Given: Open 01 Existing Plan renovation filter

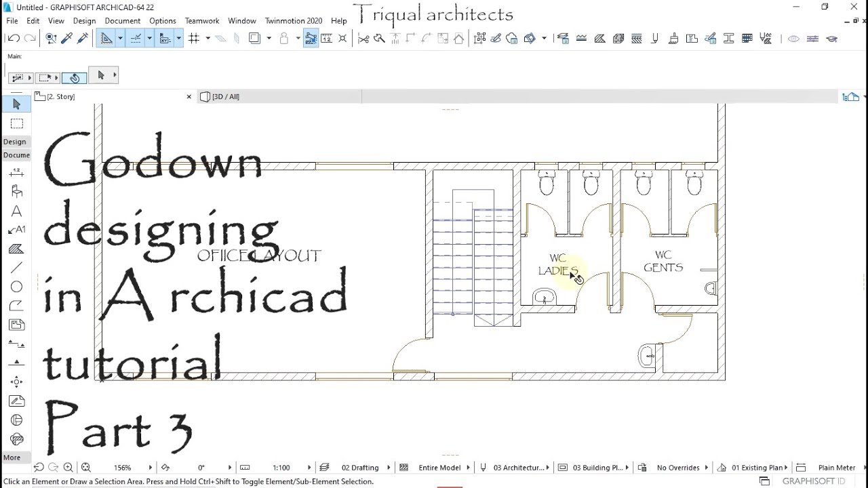Looking at the screenshot, I should (x=757, y=468).
